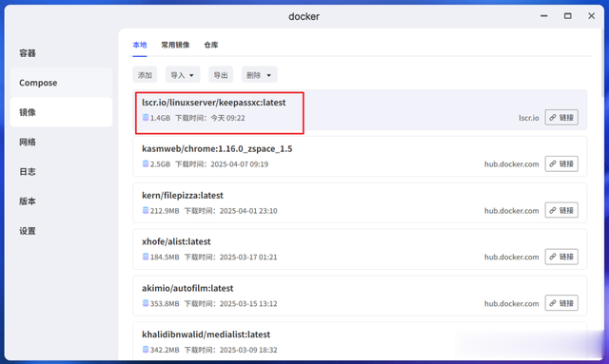Click 链接 for kern/filepizza image

tap(561, 210)
